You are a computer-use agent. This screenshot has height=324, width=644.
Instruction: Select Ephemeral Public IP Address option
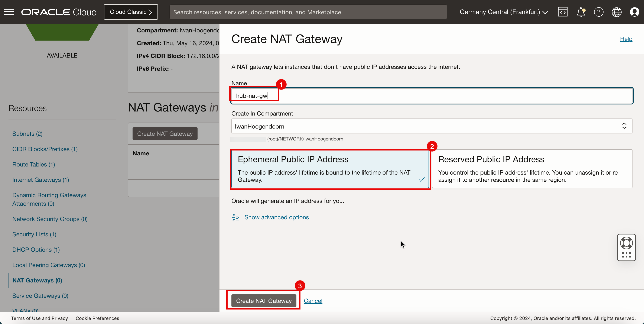tap(330, 169)
